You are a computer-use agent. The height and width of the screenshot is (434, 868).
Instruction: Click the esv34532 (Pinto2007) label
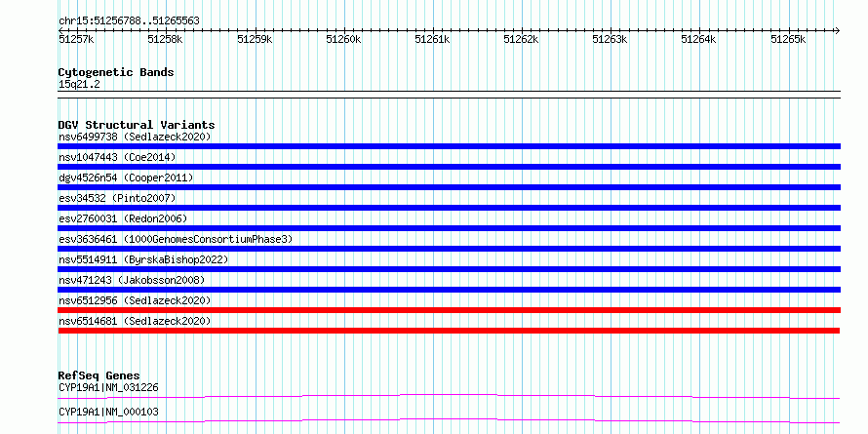tap(117, 198)
